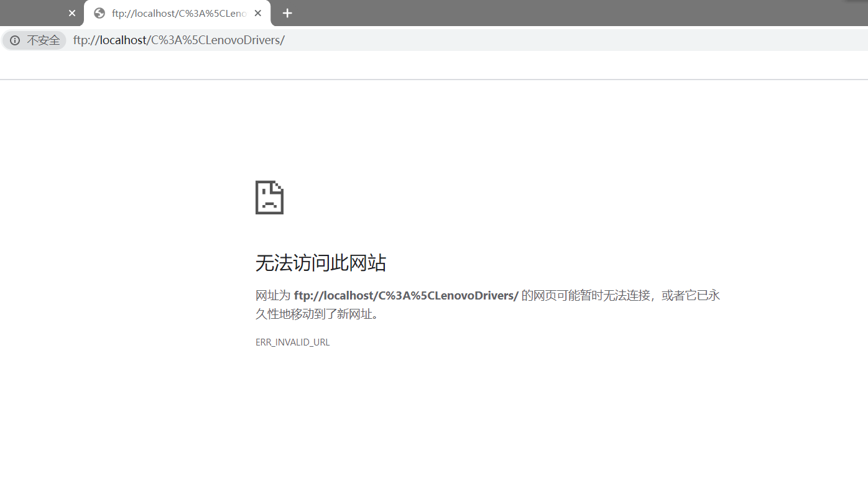Image resolution: width=868 pixels, height=499 pixels.
Task: Click the bold ftp://localhost/C%3A%5CLenovoDrivers/ text
Action: pyautogui.click(x=406, y=295)
